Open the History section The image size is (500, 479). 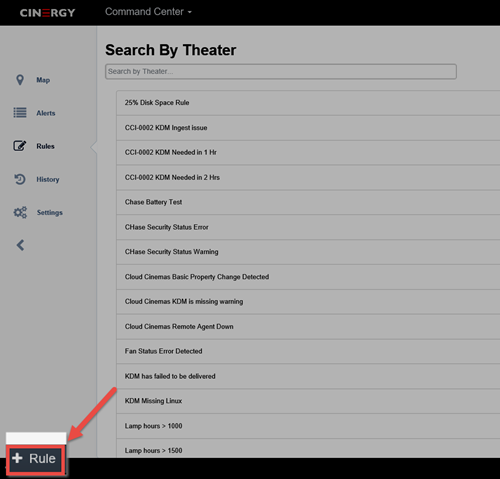pyautogui.click(x=48, y=179)
